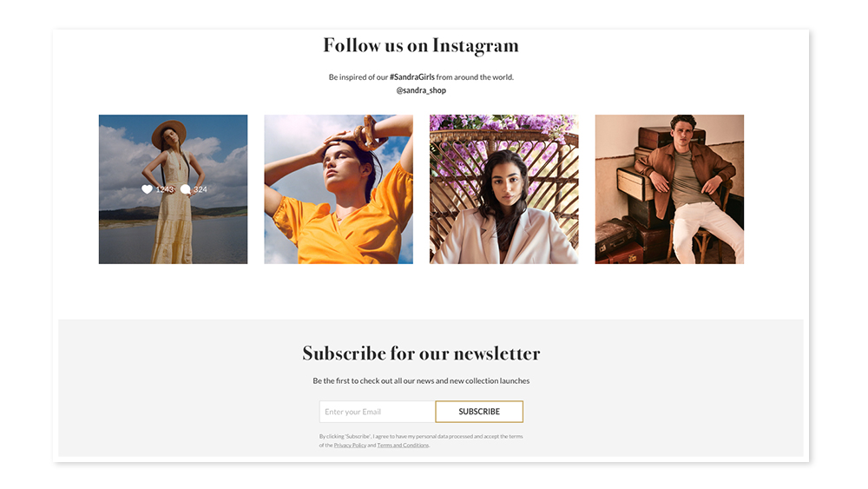Open the photo of man in brown jacket
Viewport: 868px width, 489px height.
(669, 189)
